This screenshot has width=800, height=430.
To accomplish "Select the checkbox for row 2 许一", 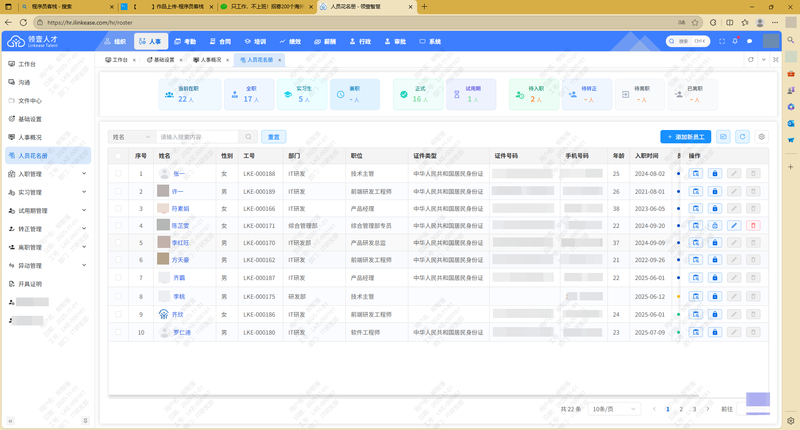I will coord(118,191).
